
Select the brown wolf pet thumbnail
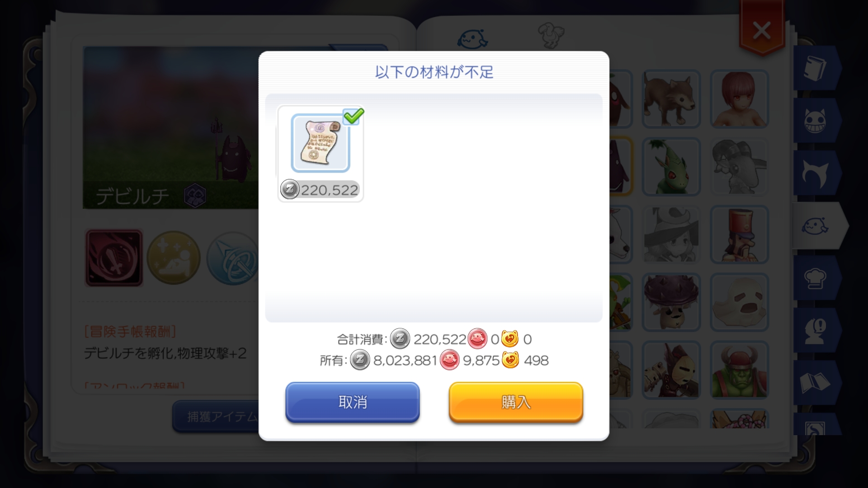click(671, 99)
